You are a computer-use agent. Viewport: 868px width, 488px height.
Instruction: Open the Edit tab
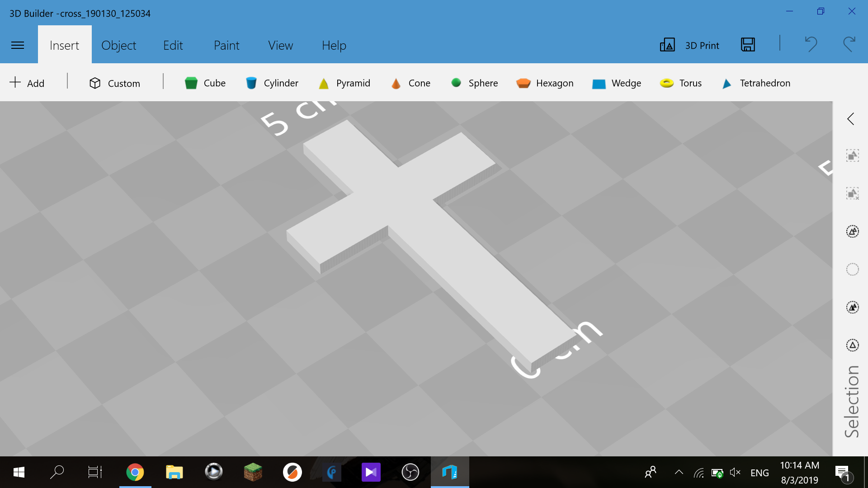(x=173, y=45)
